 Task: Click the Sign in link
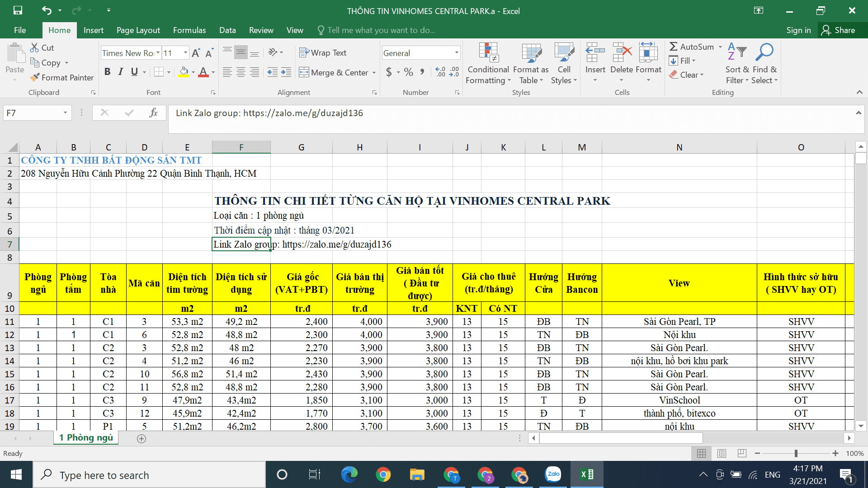coord(798,30)
